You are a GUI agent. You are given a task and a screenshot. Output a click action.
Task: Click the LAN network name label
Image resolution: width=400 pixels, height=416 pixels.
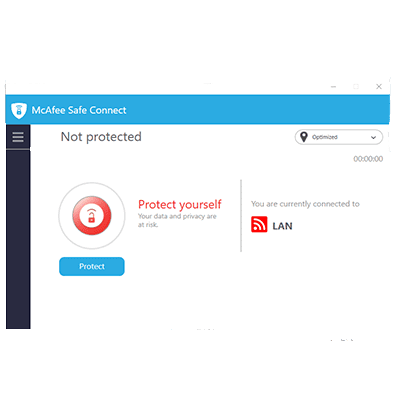(x=282, y=226)
